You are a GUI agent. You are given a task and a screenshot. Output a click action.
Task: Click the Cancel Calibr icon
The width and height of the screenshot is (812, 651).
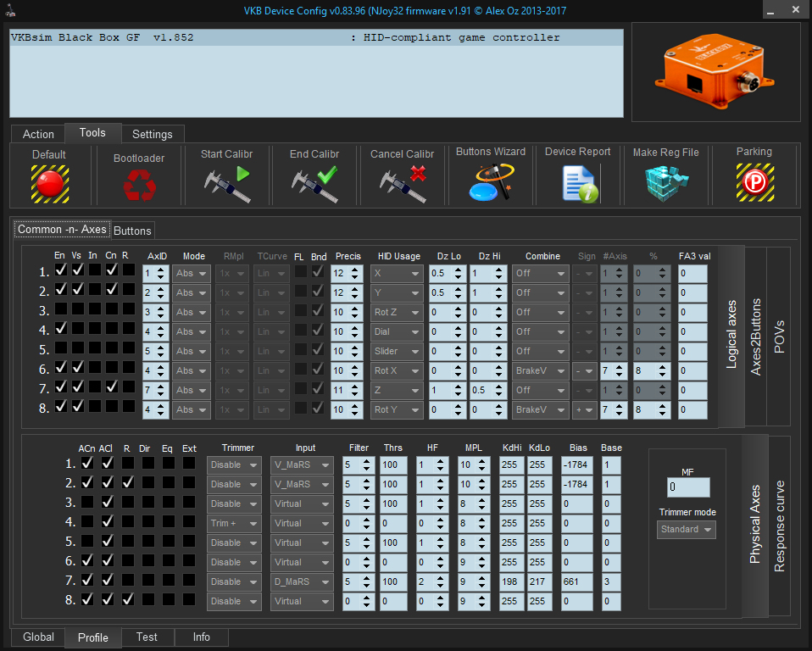pyautogui.click(x=403, y=183)
